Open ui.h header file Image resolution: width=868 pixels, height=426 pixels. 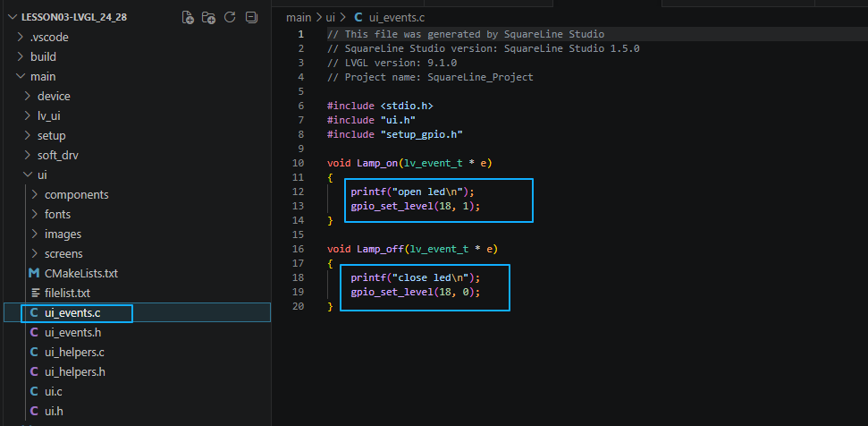55,411
